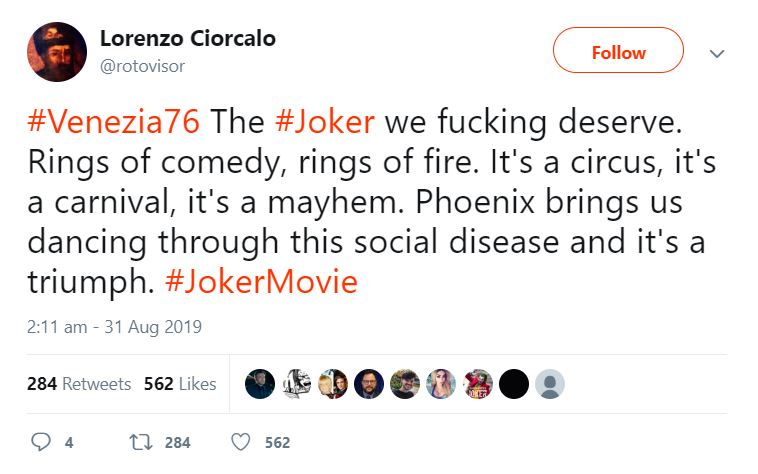Click the solid black circle avatar
The width and height of the screenshot is (758, 474).
[x=514, y=384]
